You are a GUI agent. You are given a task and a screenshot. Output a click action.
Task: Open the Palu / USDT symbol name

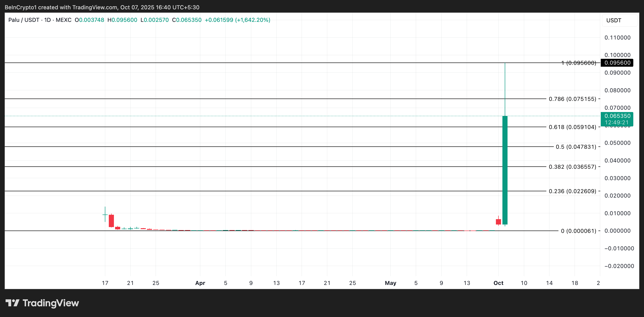point(24,20)
